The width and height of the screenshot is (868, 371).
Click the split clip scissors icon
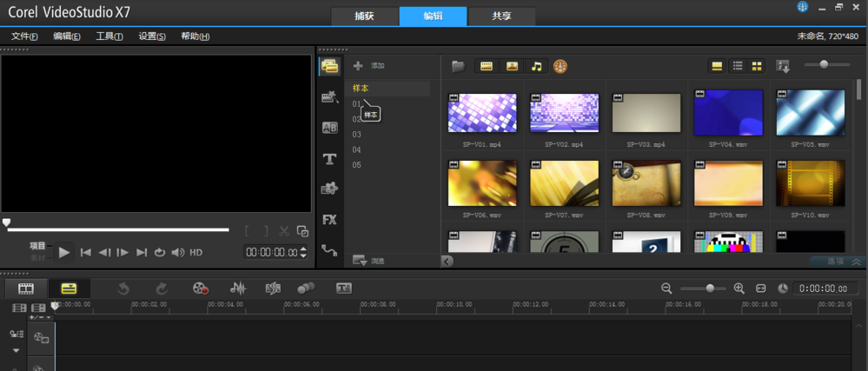[x=284, y=231]
